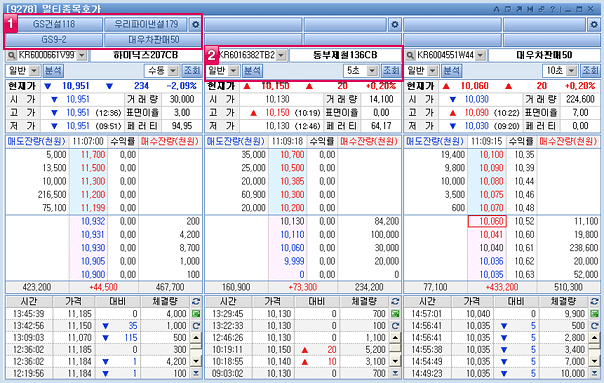
Task: Click 조회 button next to 5초
Action: pyautogui.click(x=391, y=71)
